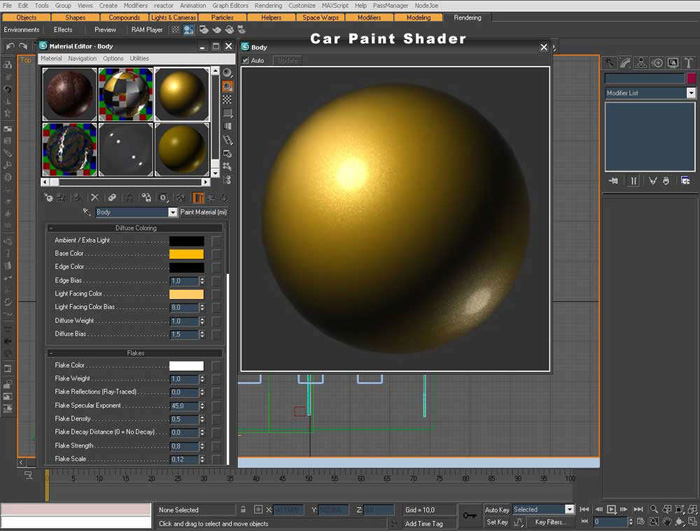Screen dimensions: 700x531
Task: Toggle the Auto checkbox in Body preview
Action: pos(246,60)
